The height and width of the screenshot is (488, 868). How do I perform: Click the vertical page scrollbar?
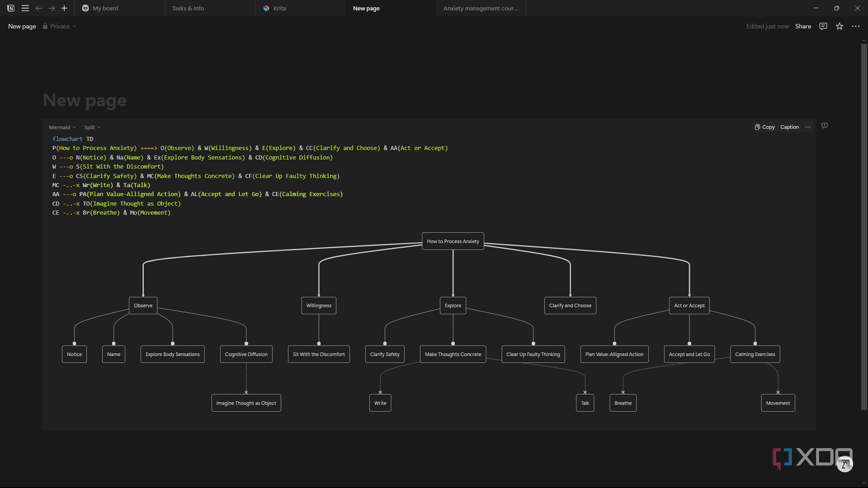864,226
